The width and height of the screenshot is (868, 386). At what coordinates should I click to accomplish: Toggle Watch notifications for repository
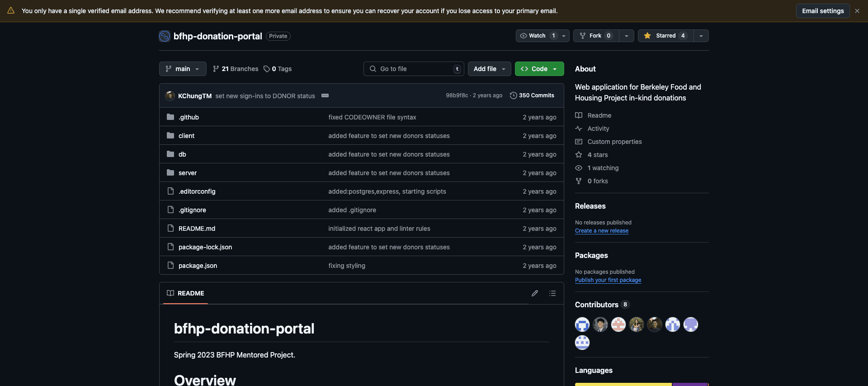(537, 36)
